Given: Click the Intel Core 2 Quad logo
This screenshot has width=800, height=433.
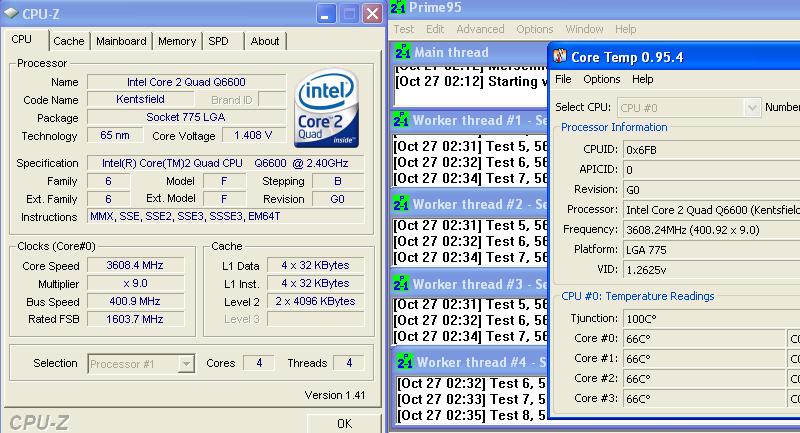Looking at the screenshot, I should (x=327, y=110).
